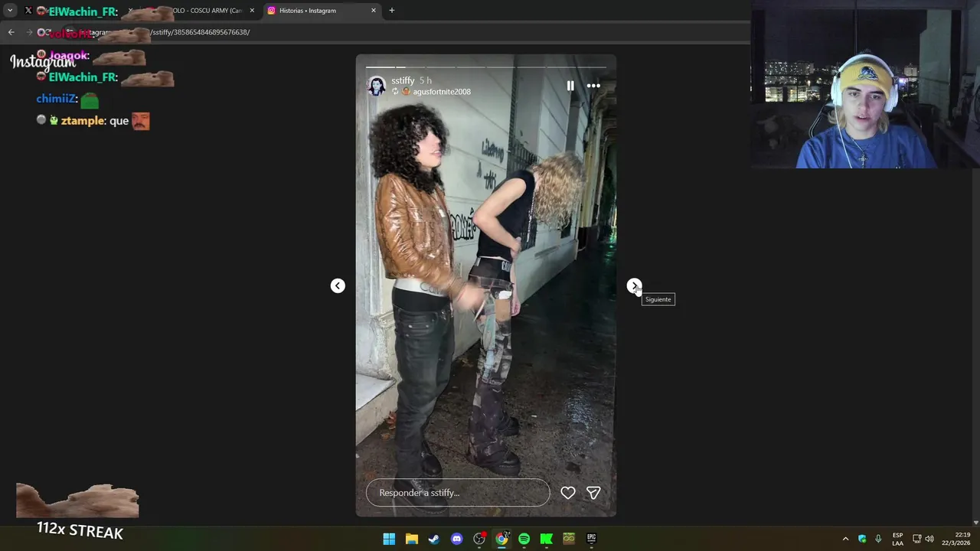The height and width of the screenshot is (551, 980).
Task: Open OBS Studio from the taskbar
Action: click(x=479, y=539)
